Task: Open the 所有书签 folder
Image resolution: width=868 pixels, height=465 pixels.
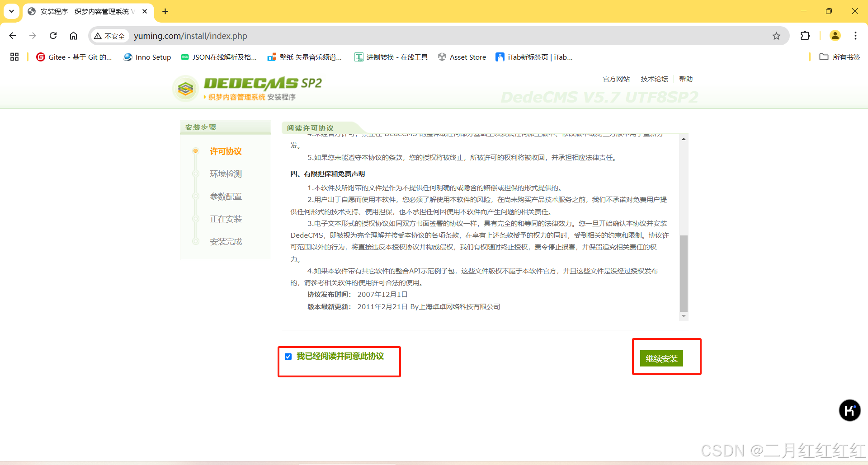Action: [840, 57]
